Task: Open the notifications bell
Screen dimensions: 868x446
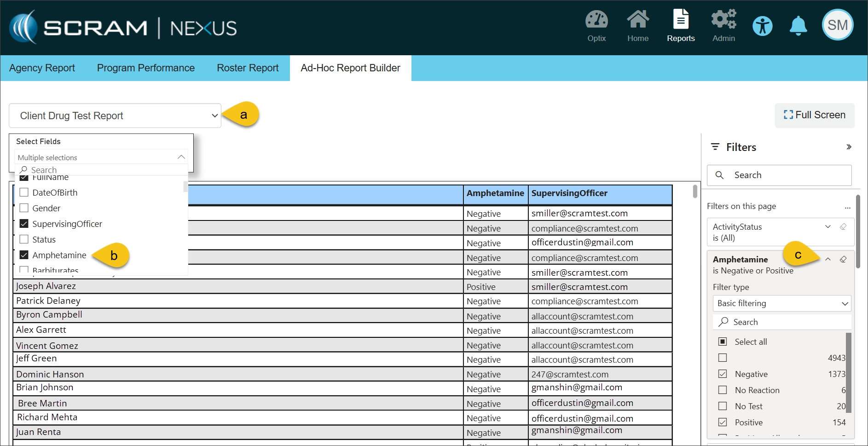Action: 798,26
